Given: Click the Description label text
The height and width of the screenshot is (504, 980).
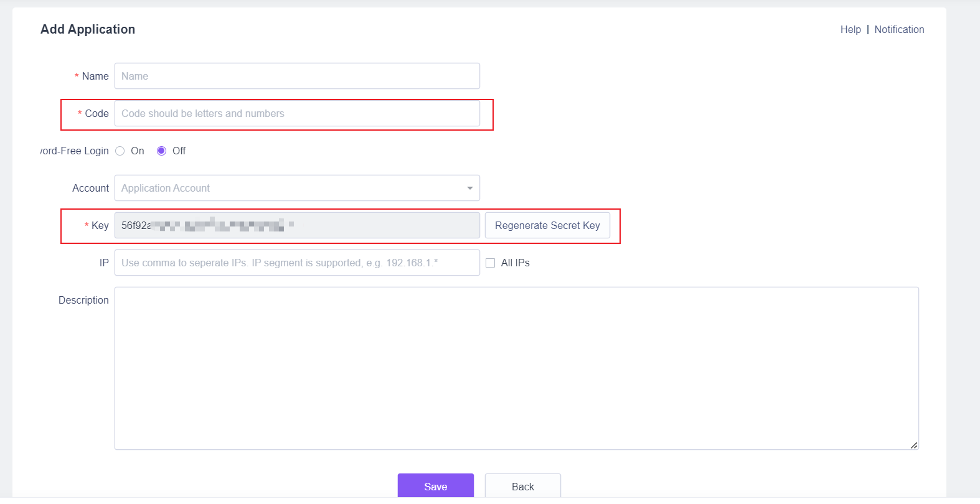Looking at the screenshot, I should point(83,300).
